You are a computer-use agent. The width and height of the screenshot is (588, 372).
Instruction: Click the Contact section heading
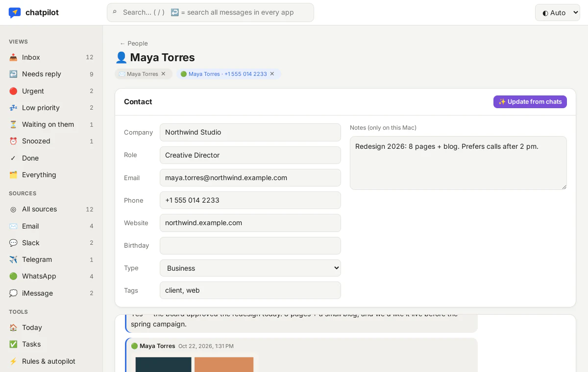click(138, 102)
